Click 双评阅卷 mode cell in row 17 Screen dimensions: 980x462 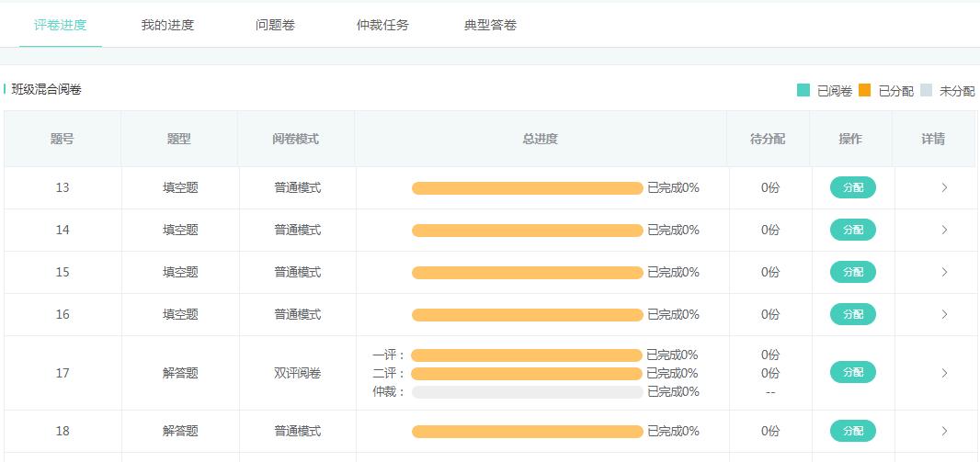tap(298, 373)
